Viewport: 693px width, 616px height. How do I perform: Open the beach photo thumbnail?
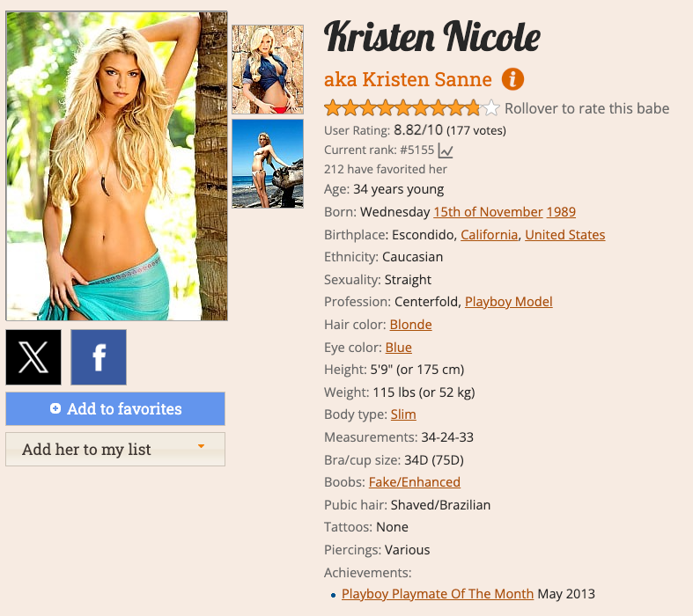pyautogui.click(x=268, y=164)
